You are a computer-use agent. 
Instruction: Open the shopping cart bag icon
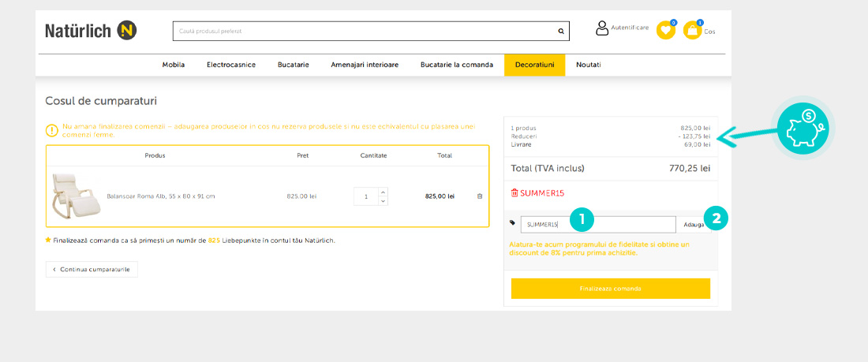693,31
